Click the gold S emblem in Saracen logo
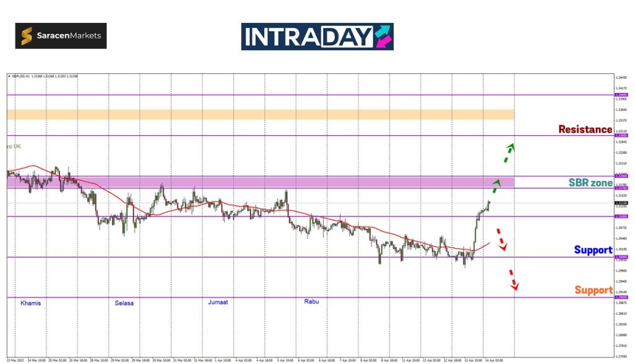This screenshot has height=364, width=635. point(28,36)
